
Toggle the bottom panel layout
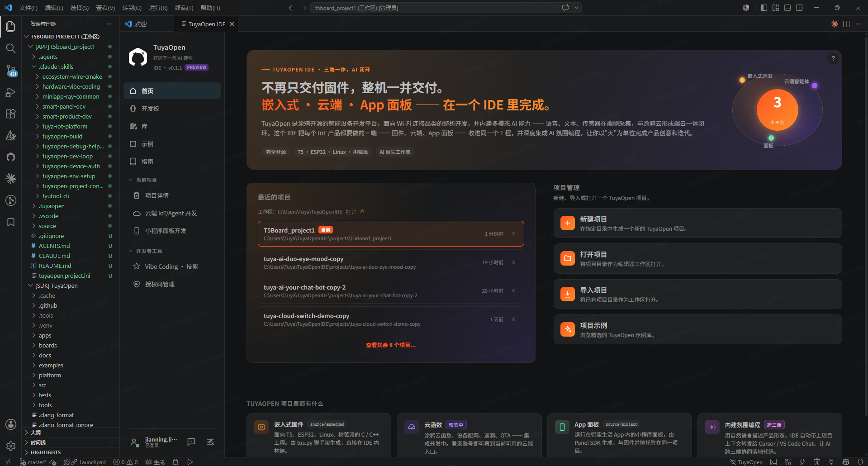(787, 8)
